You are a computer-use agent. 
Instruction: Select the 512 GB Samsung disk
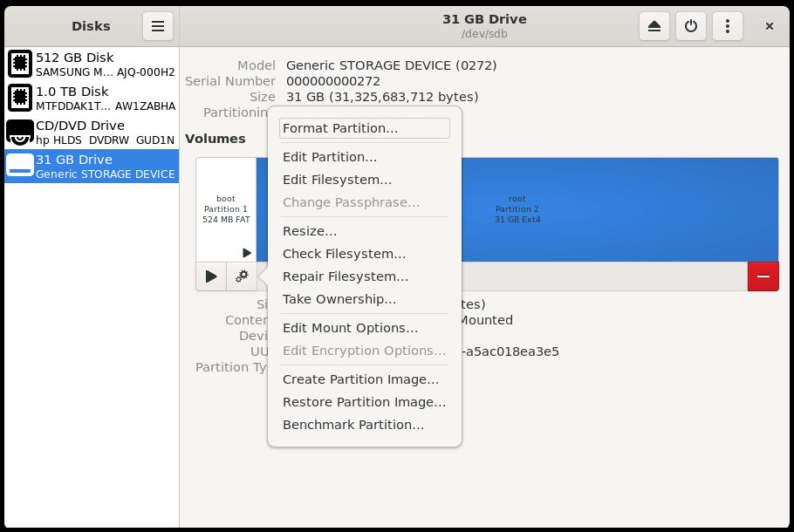92,65
